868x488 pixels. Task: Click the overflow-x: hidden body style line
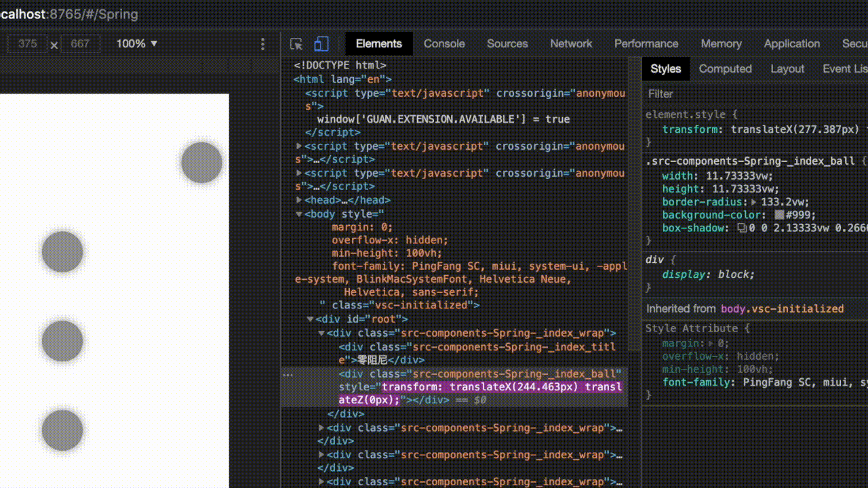click(390, 240)
